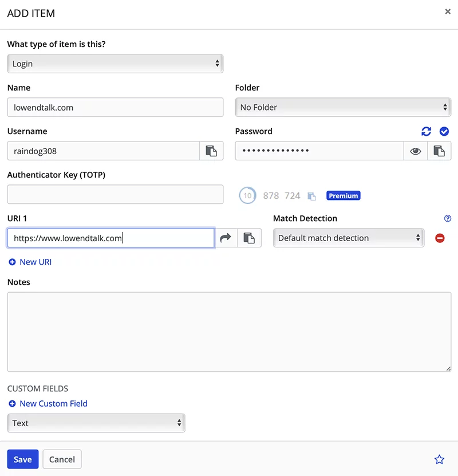Cancel adding the item
Screen dimensions: 458x476
pyautogui.click(x=62, y=459)
